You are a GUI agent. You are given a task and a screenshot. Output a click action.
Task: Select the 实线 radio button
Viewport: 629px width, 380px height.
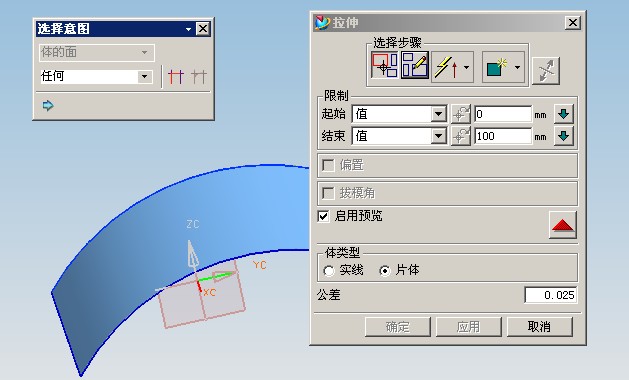tap(329, 271)
